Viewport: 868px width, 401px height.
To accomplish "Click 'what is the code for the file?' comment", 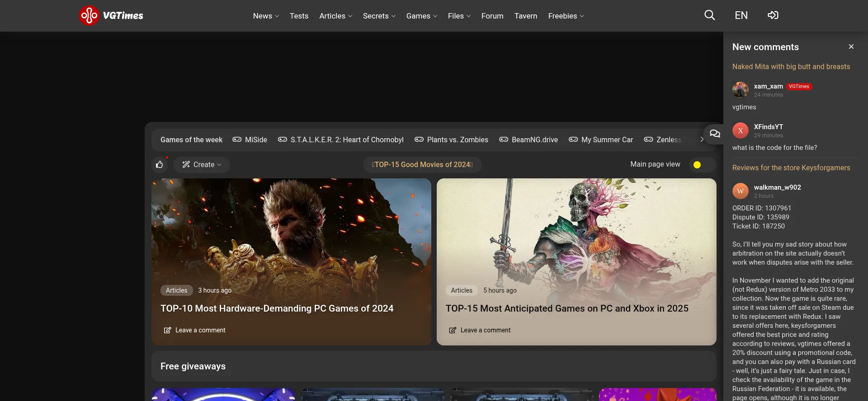I will [774, 148].
